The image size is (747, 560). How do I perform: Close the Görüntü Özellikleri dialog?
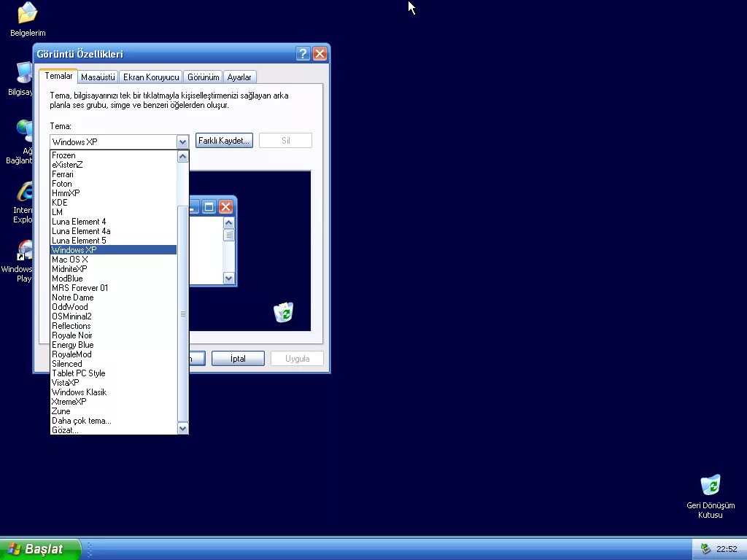[320, 54]
